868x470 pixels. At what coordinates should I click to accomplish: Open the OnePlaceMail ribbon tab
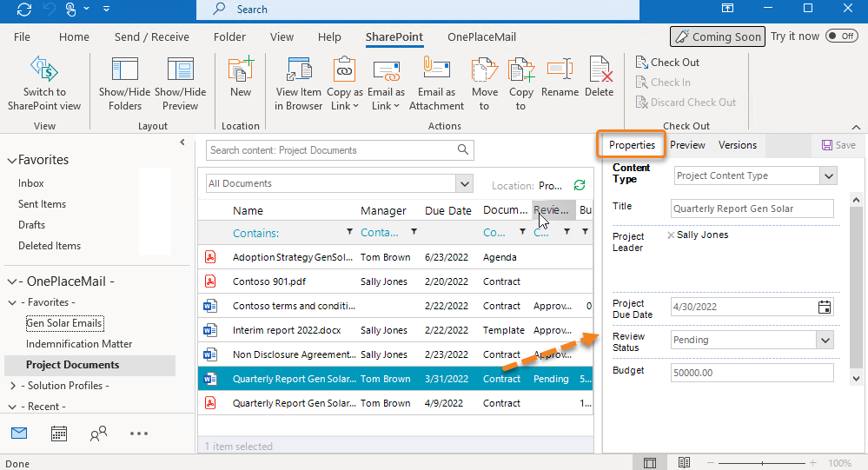(x=481, y=37)
